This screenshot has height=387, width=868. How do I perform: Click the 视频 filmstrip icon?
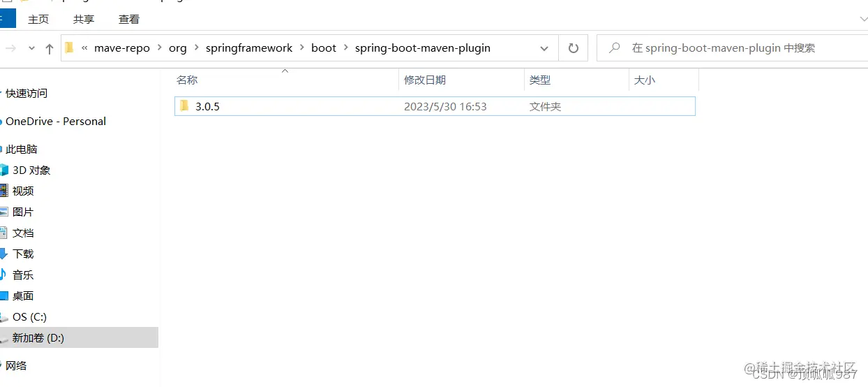point(3,191)
